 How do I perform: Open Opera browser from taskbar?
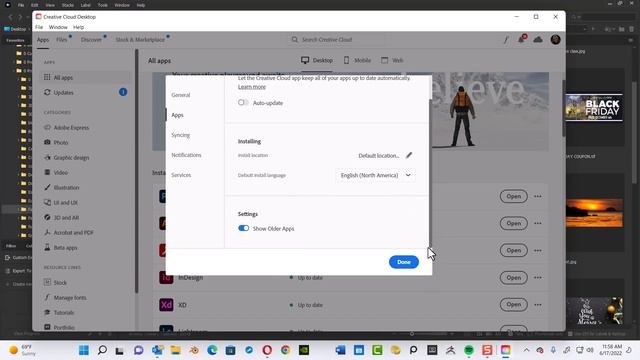[x=267, y=350]
